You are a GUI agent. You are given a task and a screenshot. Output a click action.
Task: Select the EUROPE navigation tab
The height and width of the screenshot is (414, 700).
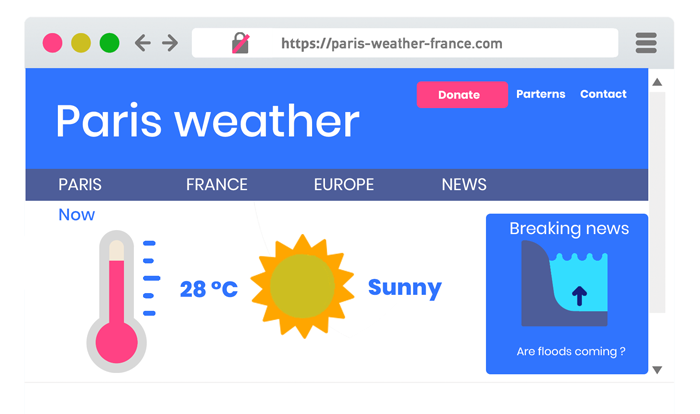[x=344, y=184]
